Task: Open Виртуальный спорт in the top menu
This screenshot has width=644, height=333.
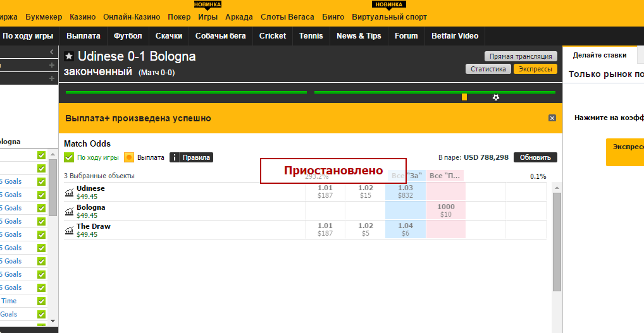Action: [389, 17]
